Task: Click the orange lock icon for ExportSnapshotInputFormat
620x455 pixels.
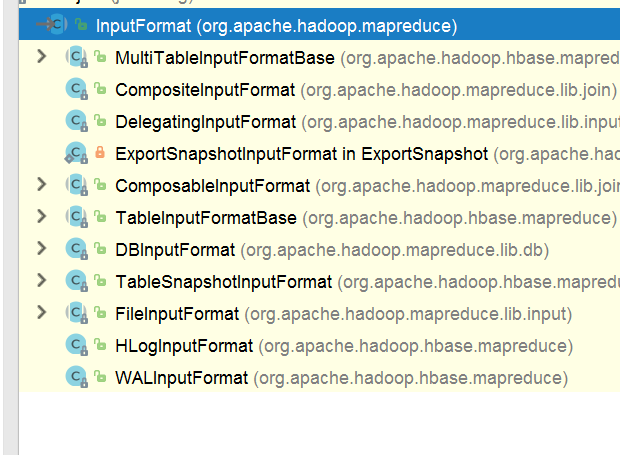Action: click(100, 153)
